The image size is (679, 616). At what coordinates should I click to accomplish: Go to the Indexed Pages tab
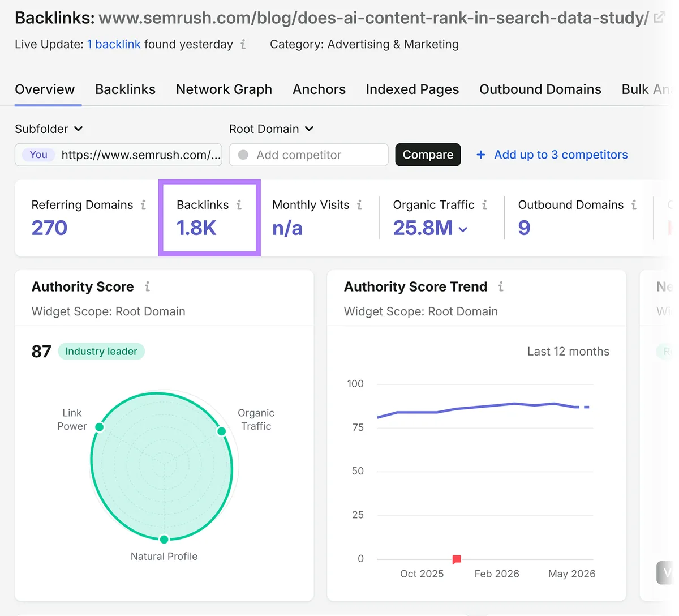point(412,89)
